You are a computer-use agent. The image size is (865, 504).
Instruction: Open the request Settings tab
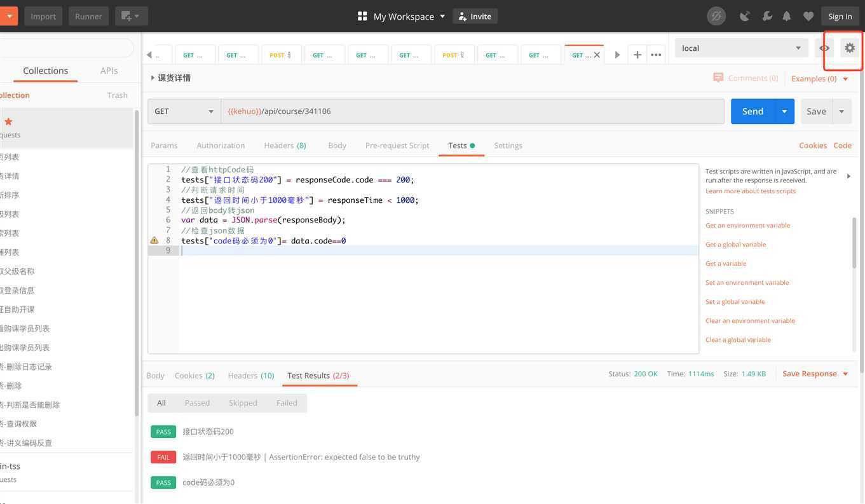(x=508, y=146)
